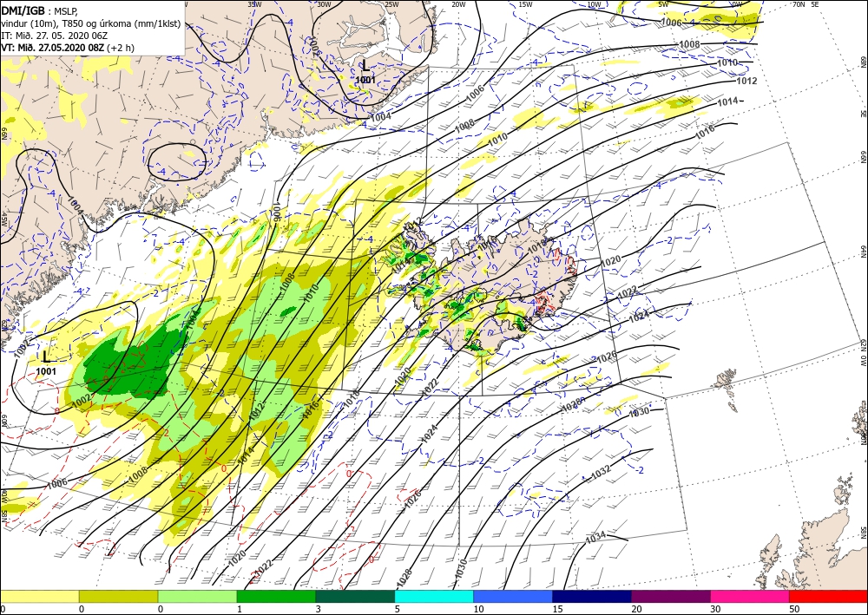
Task: Click the legend value 30 label
Action: pyautogui.click(x=715, y=609)
